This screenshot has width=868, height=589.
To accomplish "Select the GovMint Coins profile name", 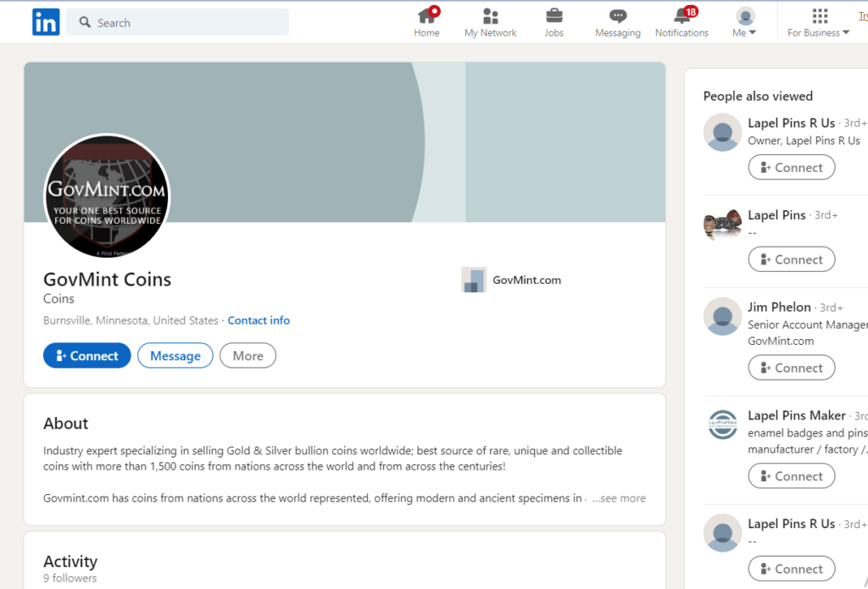I will pyautogui.click(x=108, y=279).
